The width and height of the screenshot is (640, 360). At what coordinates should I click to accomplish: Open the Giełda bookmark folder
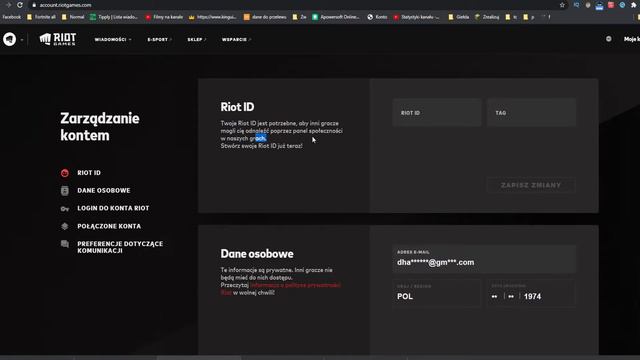pyautogui.click(x=459, y=17)
